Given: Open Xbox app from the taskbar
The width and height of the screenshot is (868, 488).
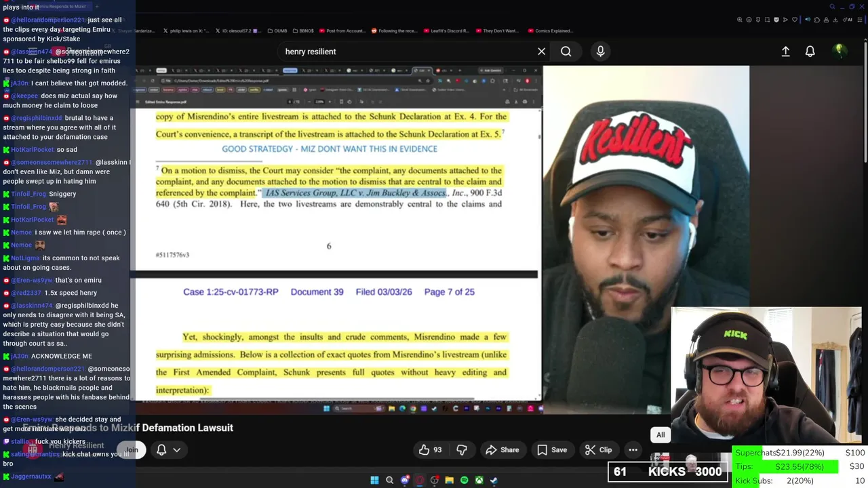Looking at the screenshot, I should (x=479, y=481).
